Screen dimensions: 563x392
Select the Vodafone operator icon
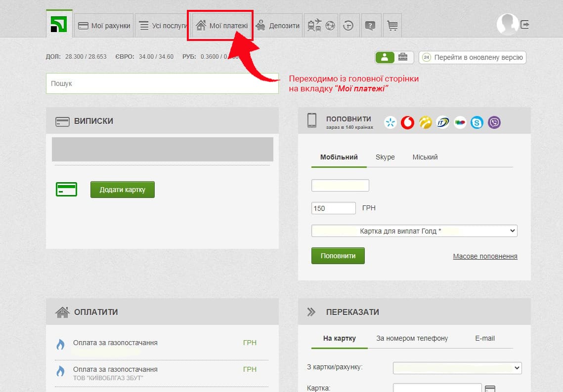(407, 122)
